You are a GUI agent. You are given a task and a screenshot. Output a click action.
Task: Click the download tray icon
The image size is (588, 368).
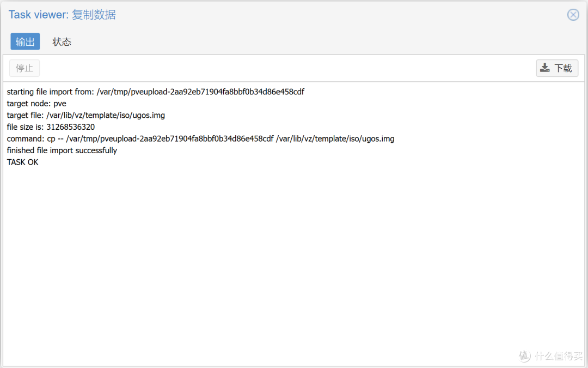tap(545, 68)
